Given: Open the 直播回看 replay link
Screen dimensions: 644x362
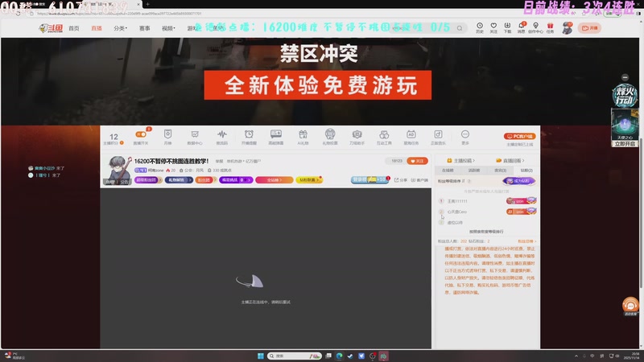Looking at the screenshot, I should click(510, 160).
